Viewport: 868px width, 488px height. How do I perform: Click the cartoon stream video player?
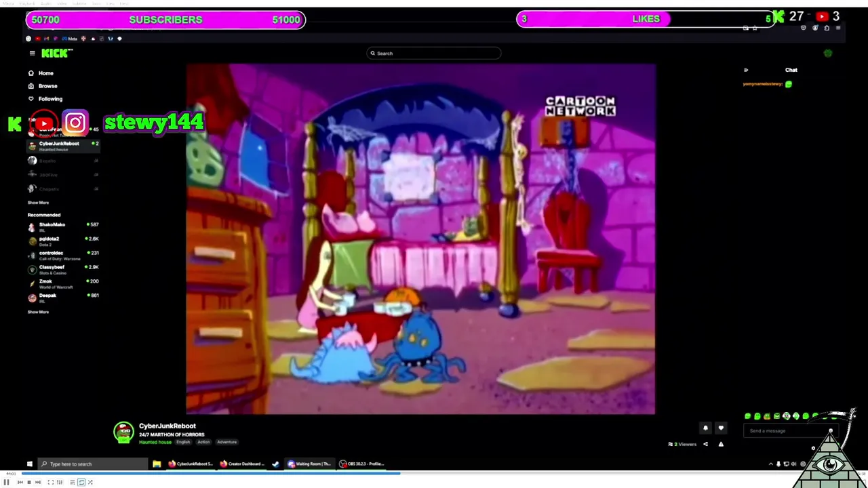[420, 239]
